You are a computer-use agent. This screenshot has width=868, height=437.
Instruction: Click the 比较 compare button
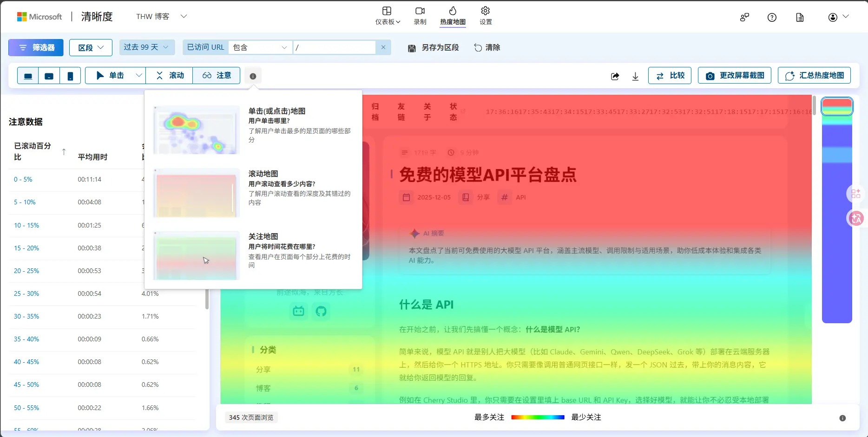tap(669, 75)
